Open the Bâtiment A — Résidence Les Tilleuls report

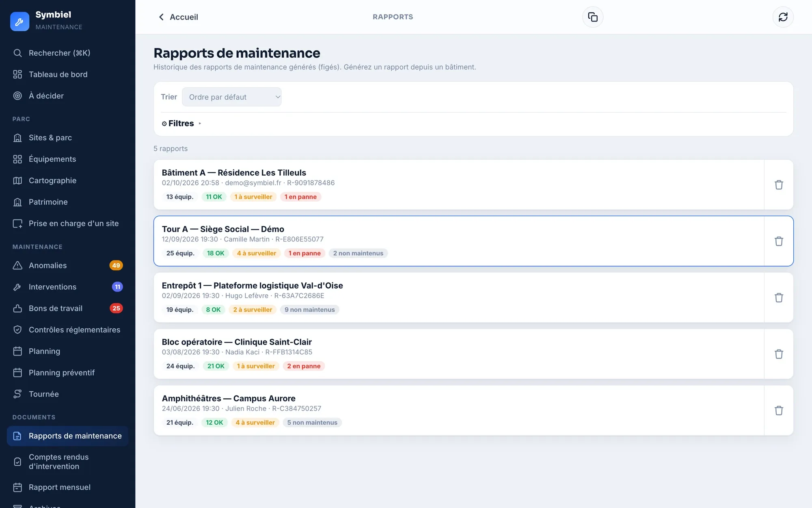[x=459, y=185]
